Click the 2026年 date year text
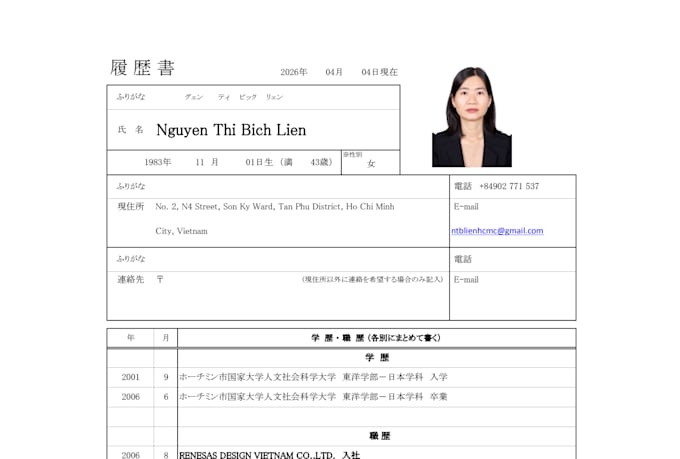 point(294,72)
